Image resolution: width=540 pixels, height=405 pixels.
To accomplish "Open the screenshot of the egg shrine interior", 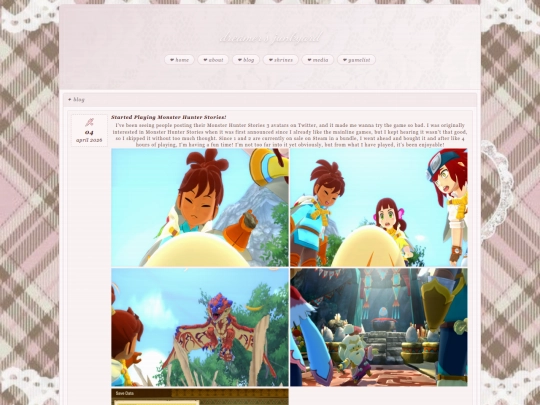I will click(x=379, y=327).
